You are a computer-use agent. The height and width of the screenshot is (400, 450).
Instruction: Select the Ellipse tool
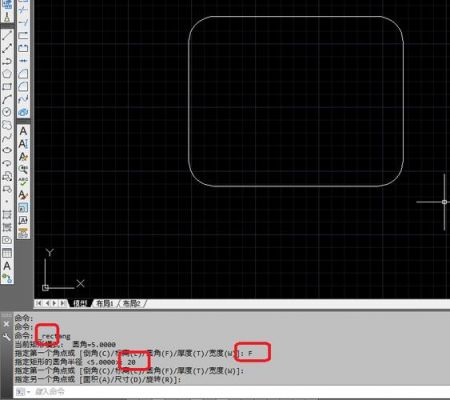[x=7, y=150]
